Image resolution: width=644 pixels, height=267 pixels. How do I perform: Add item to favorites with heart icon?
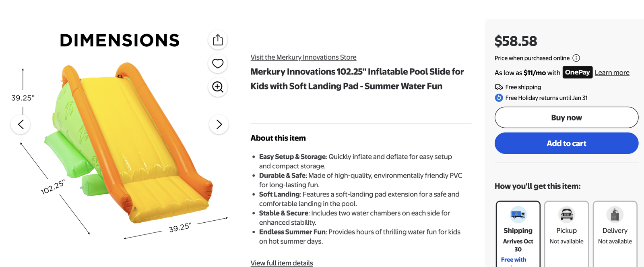click(218, 63)
